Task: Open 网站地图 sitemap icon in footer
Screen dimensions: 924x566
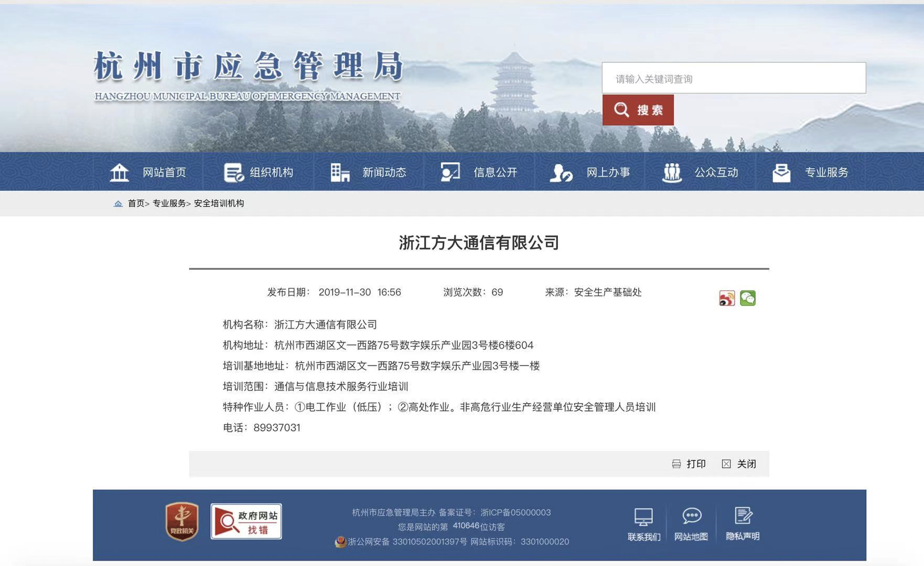Action: (x=691, y=524)
